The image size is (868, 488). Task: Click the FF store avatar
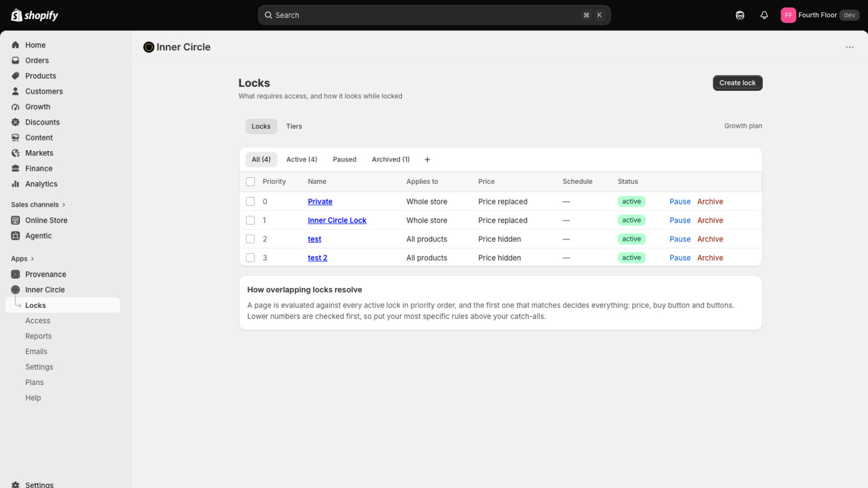click(x=788, y=15)
